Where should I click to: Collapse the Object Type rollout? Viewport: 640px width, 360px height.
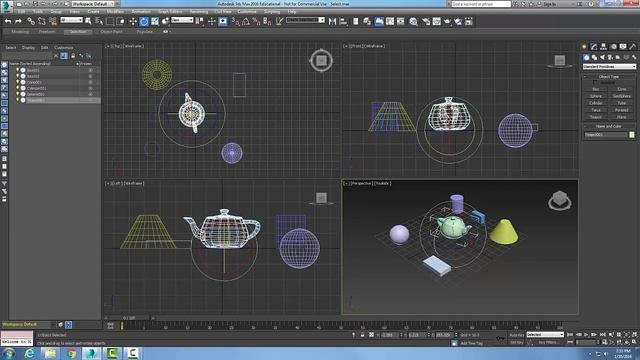point(609,77)
